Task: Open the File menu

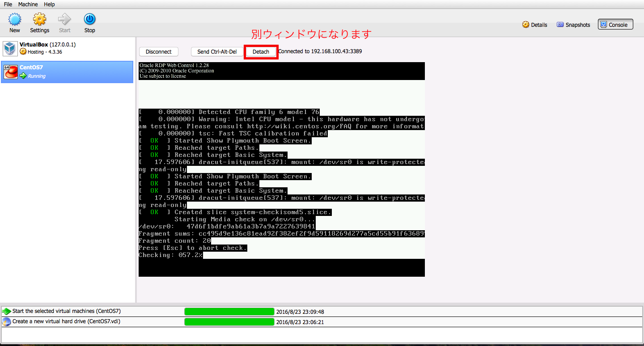Action: (8, 4)
